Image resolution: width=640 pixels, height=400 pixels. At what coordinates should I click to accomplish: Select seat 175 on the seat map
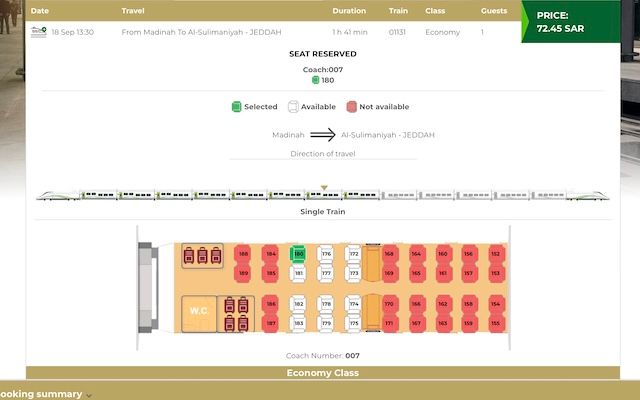[353, 322]
